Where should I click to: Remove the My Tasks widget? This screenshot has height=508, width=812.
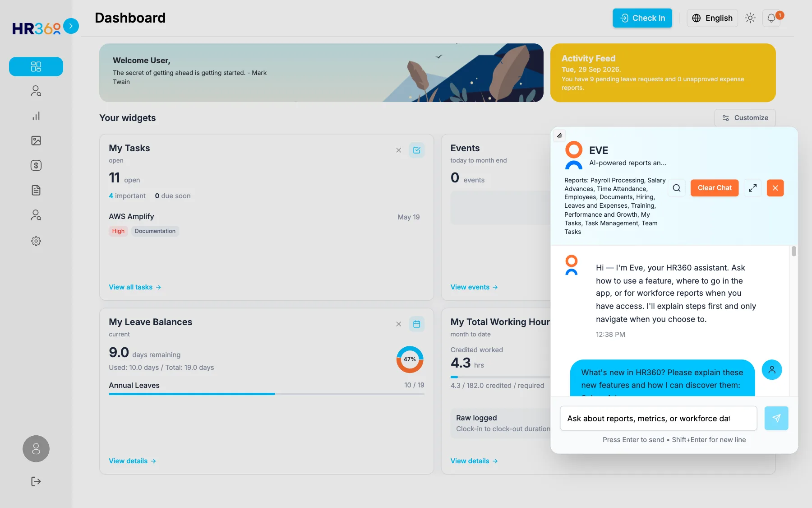pos(399,150)
